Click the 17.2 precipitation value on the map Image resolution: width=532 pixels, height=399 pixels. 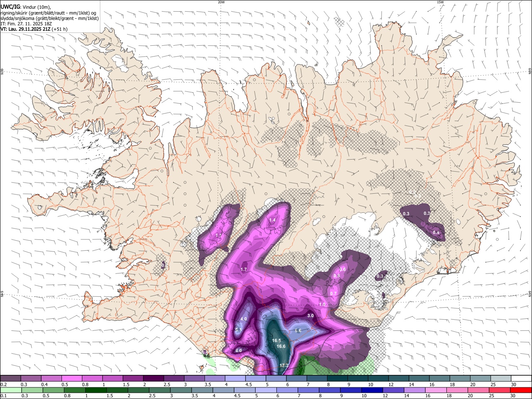[284, 365]
